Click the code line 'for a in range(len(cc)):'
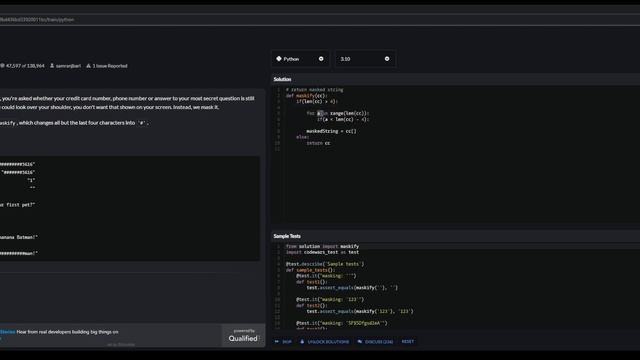 338,113
